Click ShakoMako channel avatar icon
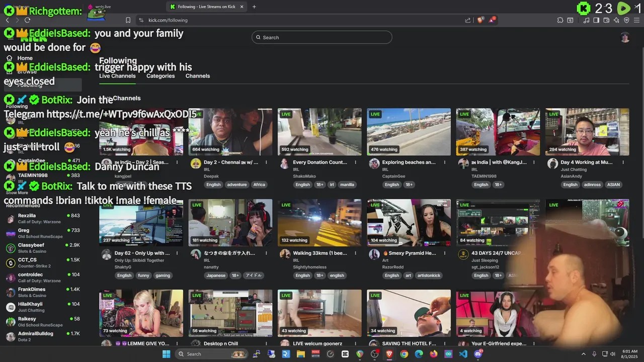 coord(285,163)
